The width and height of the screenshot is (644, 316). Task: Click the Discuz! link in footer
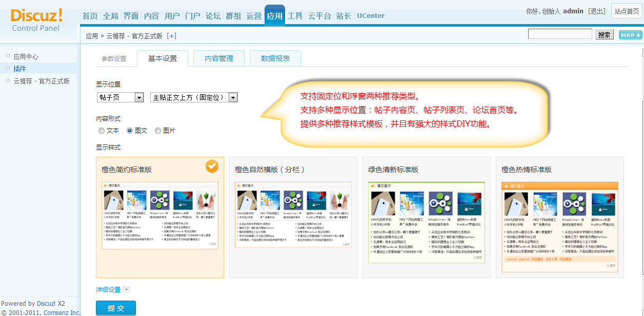click(46, 304)
